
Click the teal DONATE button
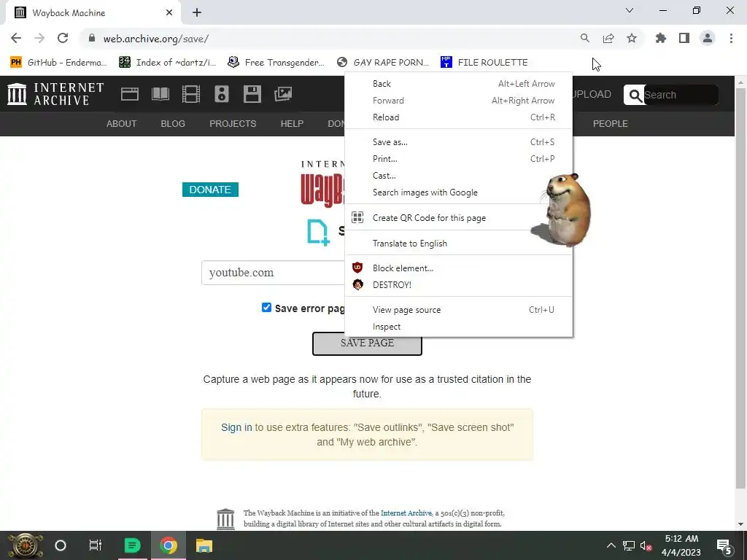point(210,190)
